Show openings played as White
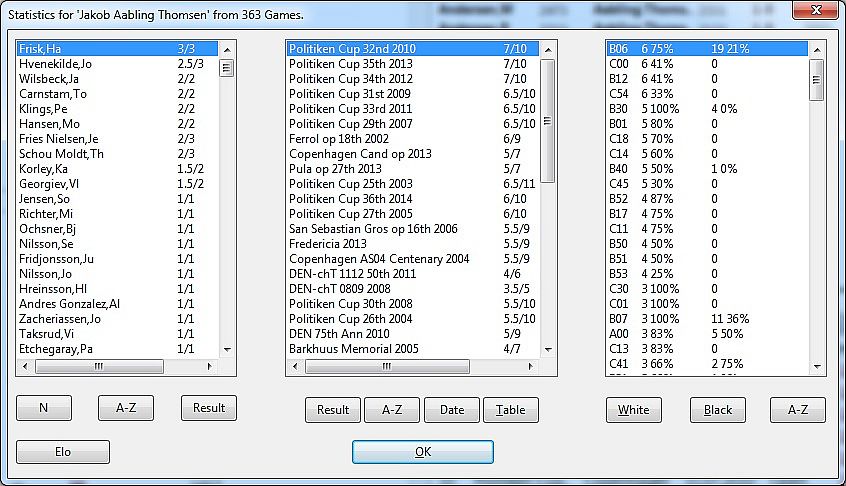Image resolution: width=846 pixels, height=486 pixels. click(633, 410)
